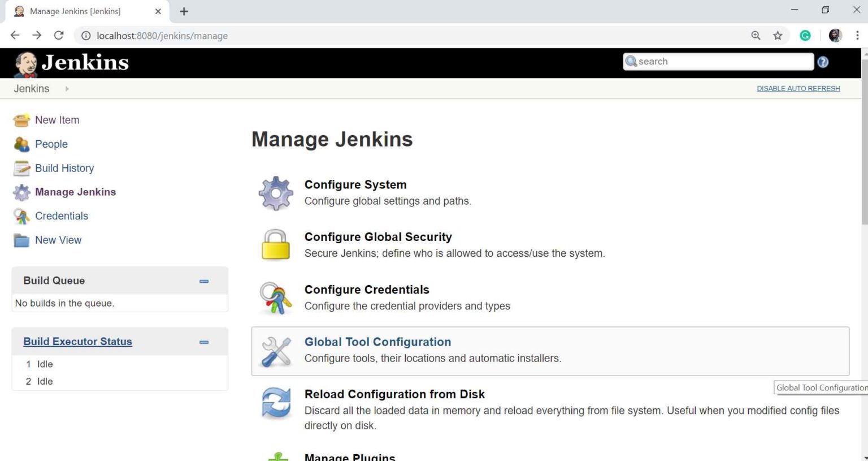Open Build History from the sidebar
The image size is (868, 461).
point(21,167)
